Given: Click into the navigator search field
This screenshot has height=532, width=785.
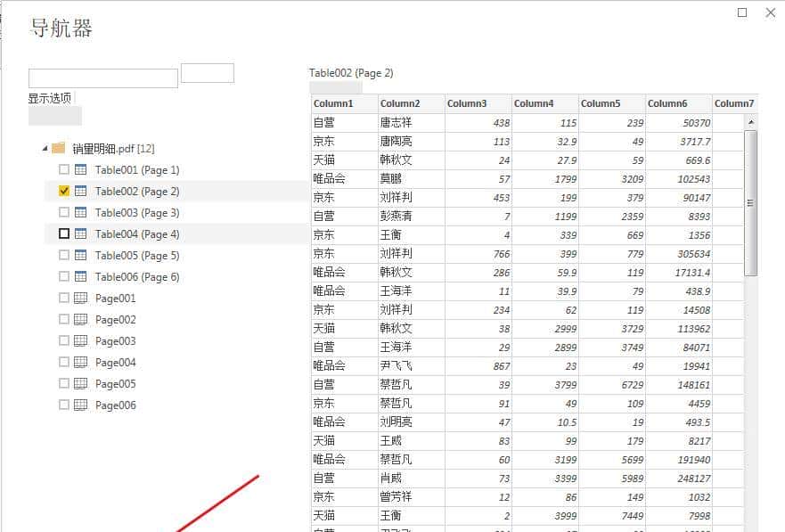Looking at the screenshot, I should point(101,78).
